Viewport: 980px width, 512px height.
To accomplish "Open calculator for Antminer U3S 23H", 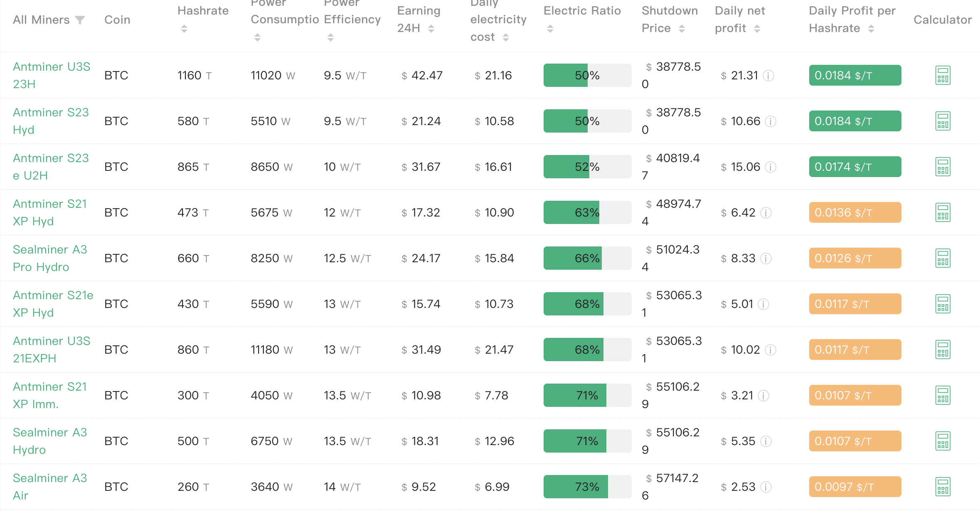I will pos(943,75).
